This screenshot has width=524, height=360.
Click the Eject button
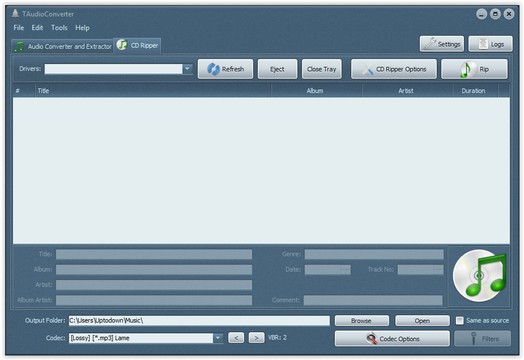(277, 69)
